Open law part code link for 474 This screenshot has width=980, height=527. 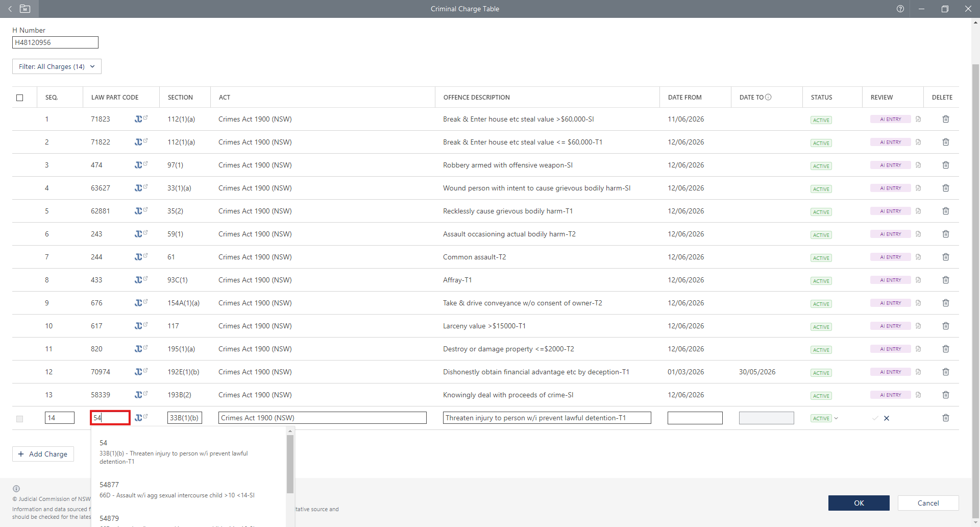[x=141, y=165]
